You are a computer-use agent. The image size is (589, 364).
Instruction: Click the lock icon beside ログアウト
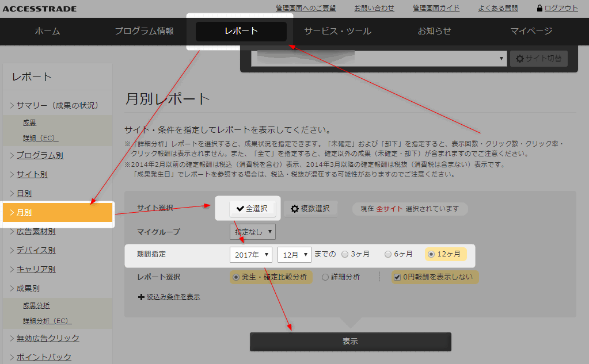[x=539, y=8]
